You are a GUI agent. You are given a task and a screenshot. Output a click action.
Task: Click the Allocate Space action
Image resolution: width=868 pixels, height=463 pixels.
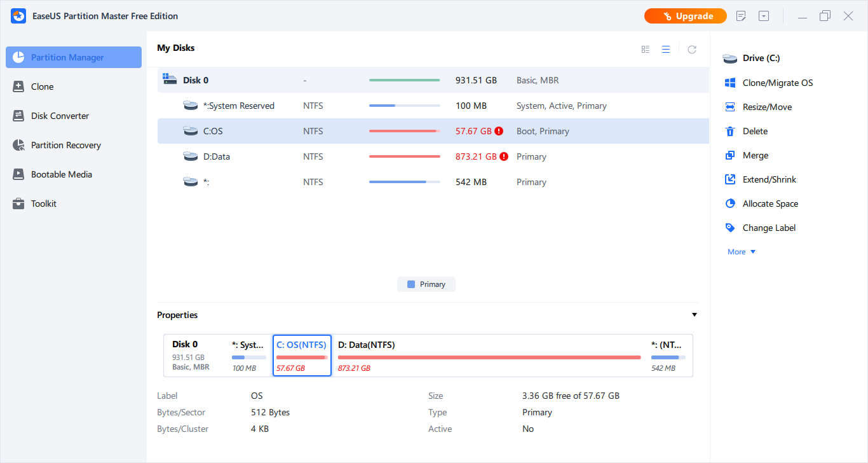point(770,204)
